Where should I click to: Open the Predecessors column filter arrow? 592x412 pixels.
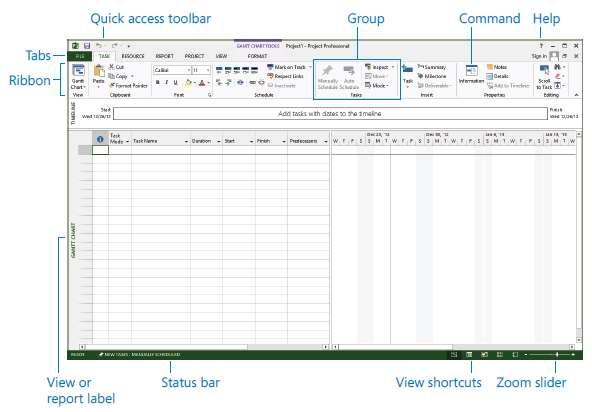(x=326, y=141)
